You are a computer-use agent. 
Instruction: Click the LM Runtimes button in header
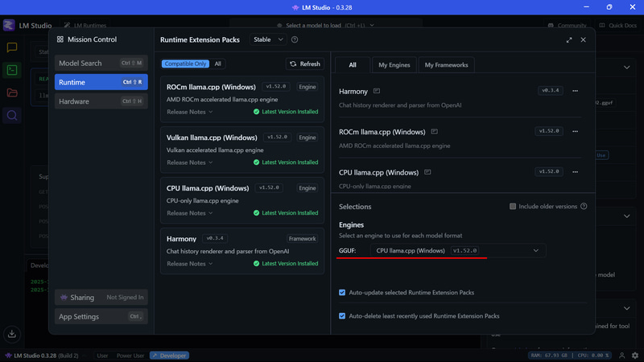click(85, 25)
